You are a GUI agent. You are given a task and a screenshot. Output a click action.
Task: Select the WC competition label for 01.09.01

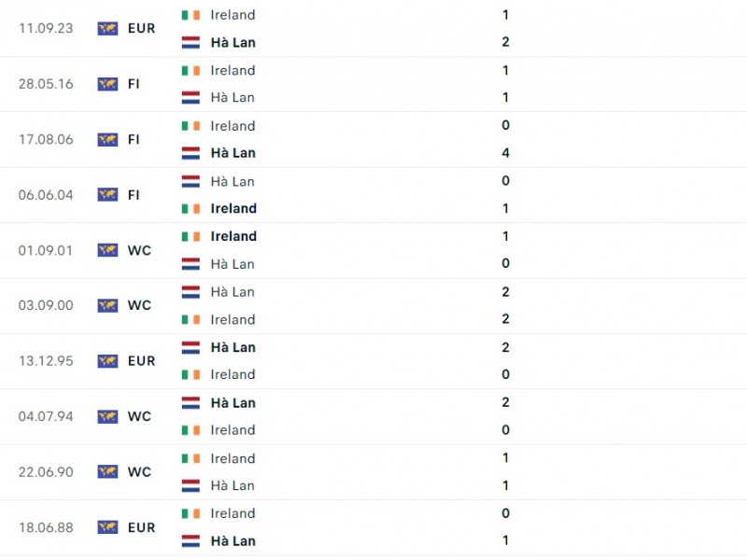click(x=139, y=250)
